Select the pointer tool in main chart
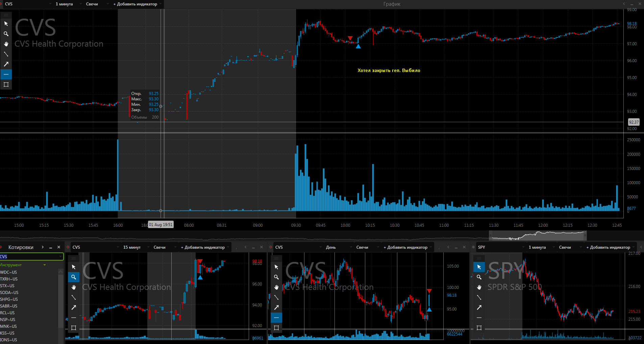The height and width of the screenshot is (344, 644). pos(6,24)
